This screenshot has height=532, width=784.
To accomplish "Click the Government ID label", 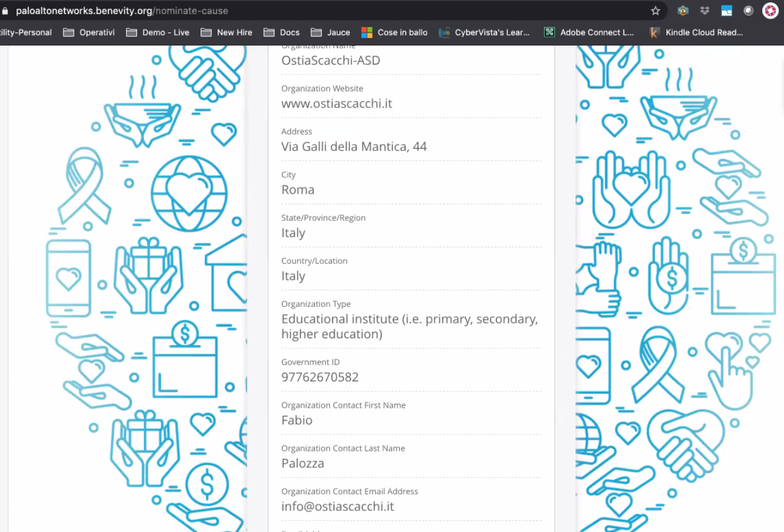I will 311,362.
